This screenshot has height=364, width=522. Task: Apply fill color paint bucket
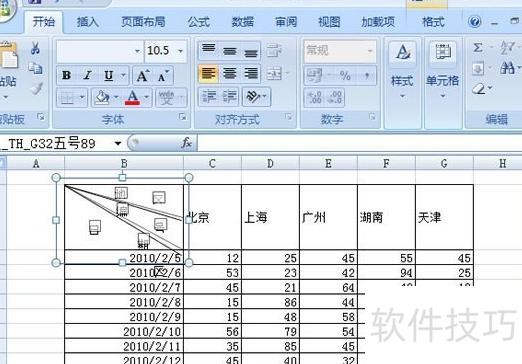pos(102,98)
